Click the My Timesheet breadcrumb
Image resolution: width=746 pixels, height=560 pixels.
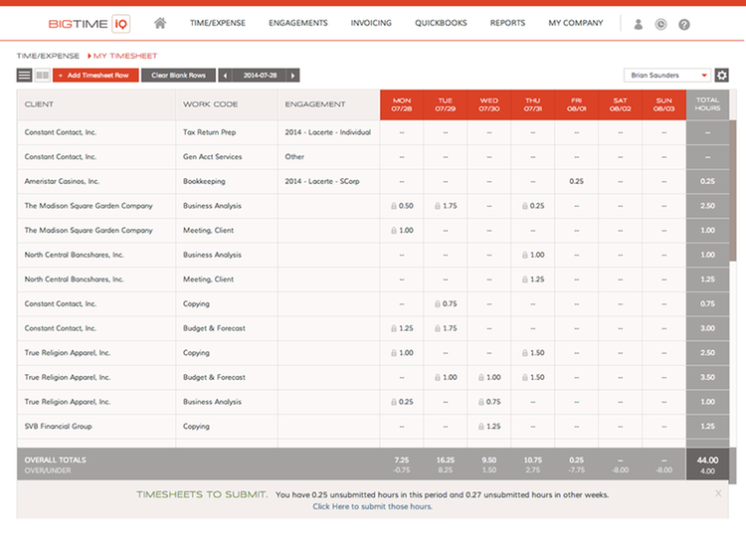pos(124,56)
